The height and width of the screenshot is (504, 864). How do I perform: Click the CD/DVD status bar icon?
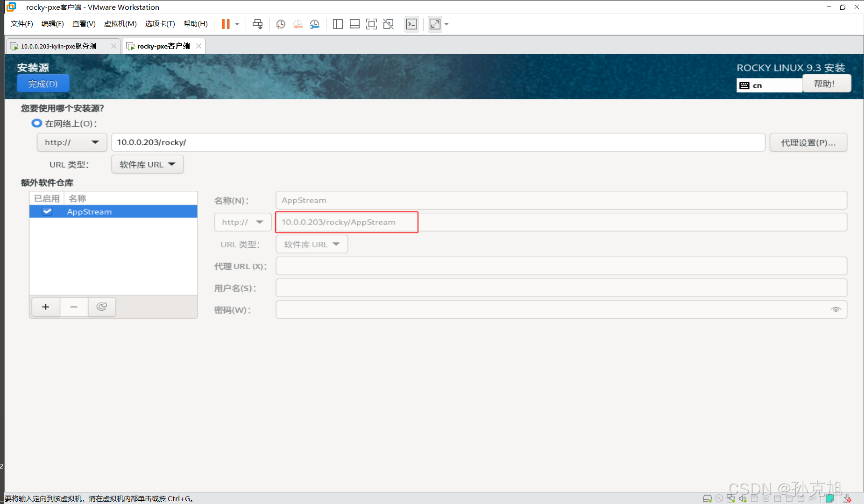pyautogui.click(x=719, y=498)
